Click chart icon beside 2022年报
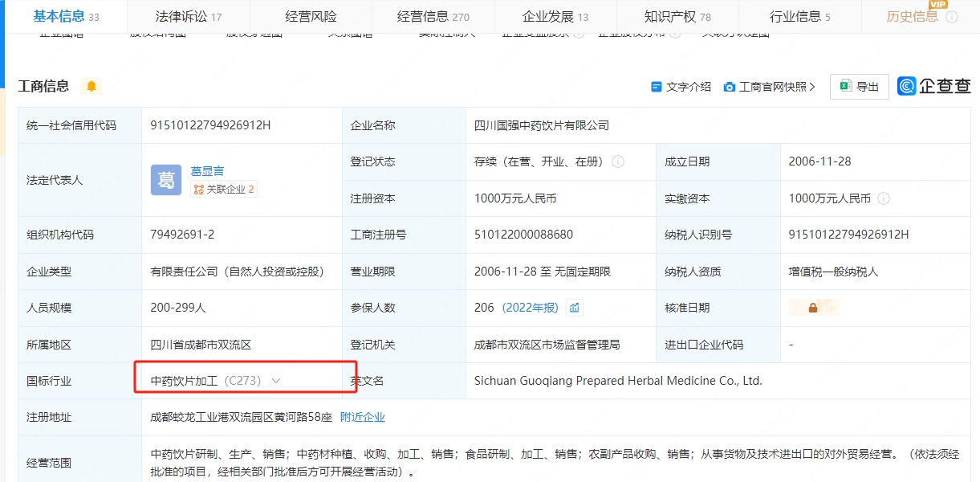 575,308
